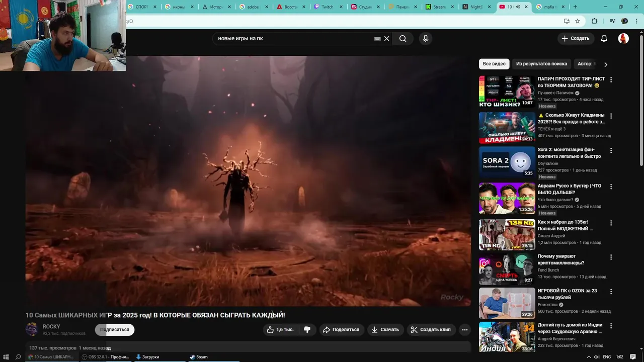
Task: Open ROCKY channel name link
Action: click(x=51, y=327)
